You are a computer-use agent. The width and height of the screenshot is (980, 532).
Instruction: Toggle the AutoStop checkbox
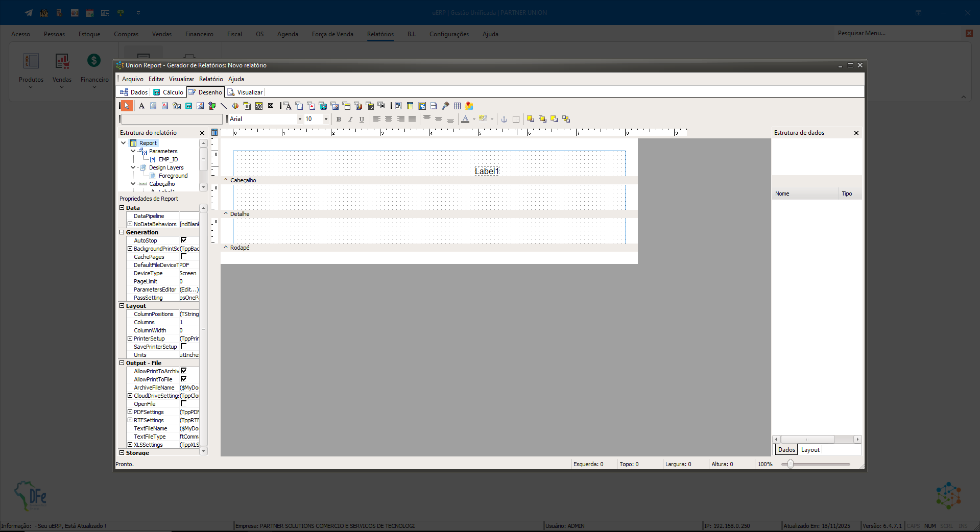coord(183,240)
